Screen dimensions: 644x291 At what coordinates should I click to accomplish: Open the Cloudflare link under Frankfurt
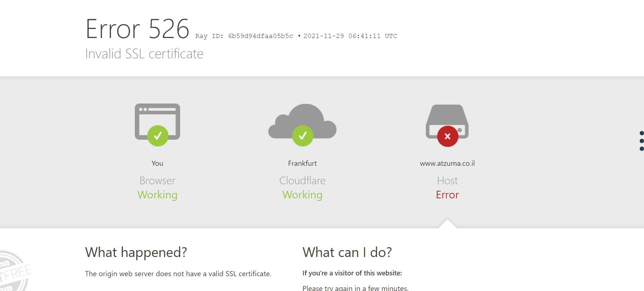(x=302, y=180)
